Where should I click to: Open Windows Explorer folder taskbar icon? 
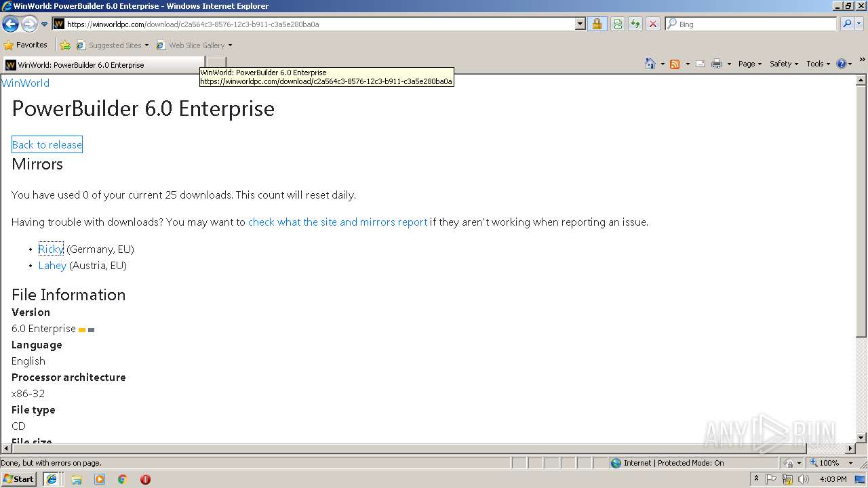pyautogui.click(x=77, y=479)
